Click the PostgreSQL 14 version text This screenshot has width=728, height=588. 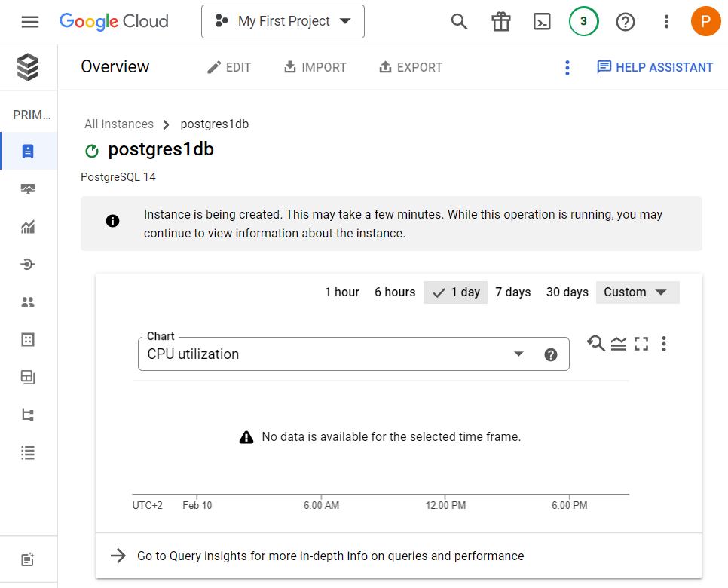[118, 177]
